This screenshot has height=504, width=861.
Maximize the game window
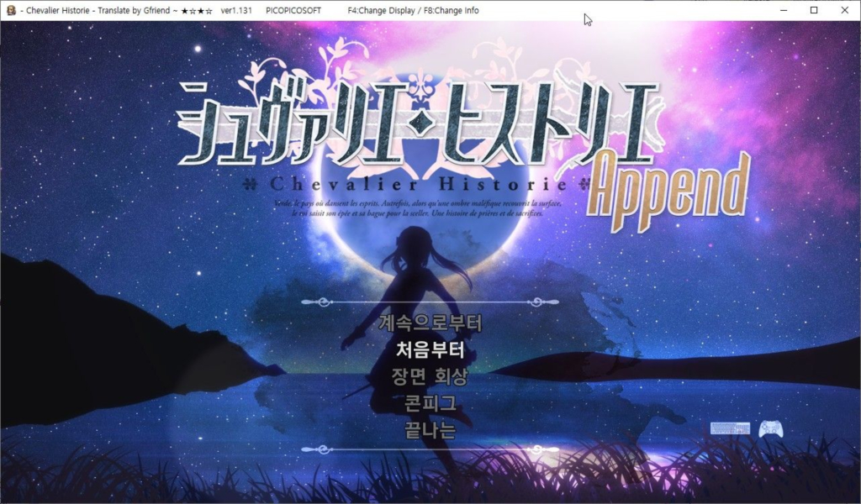[x=814, y=10]
